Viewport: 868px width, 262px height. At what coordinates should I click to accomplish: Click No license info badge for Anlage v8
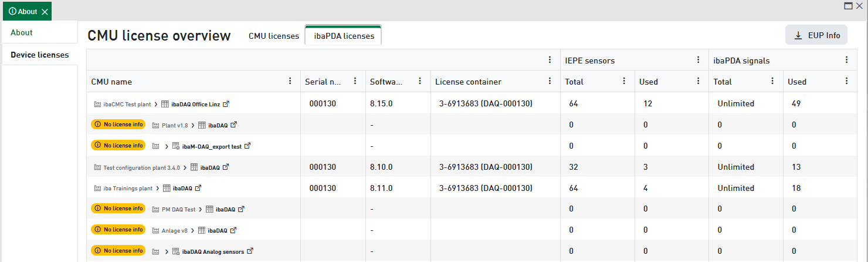click(118, 230)
